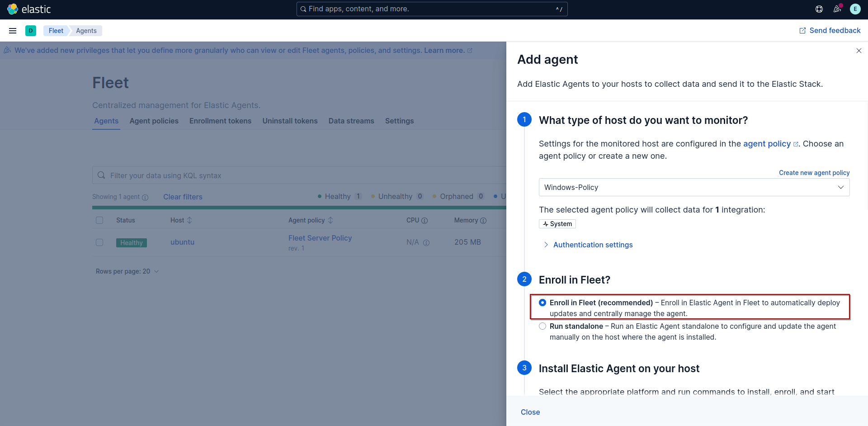Switch to the Agent policies tab

tap(154, 121)
